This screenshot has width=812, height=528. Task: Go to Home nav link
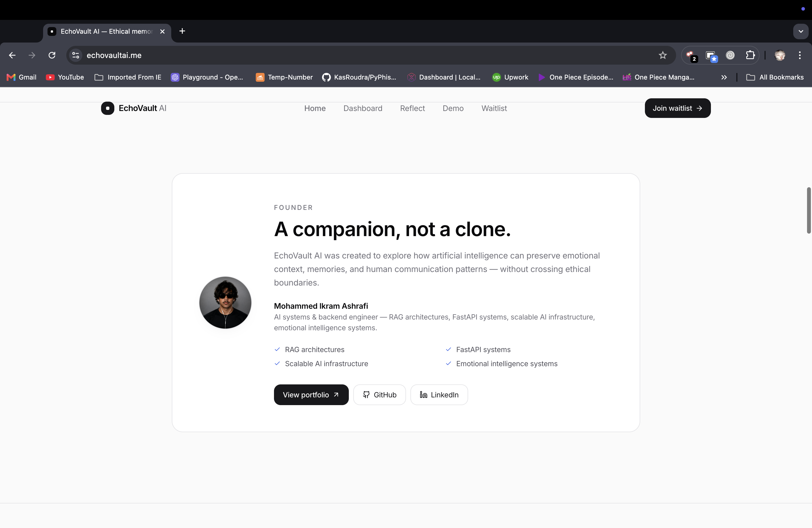click(315, 108)
